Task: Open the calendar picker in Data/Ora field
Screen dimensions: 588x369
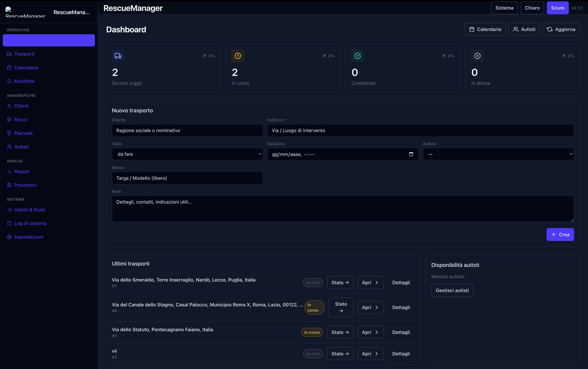Action: pos(411,154)
